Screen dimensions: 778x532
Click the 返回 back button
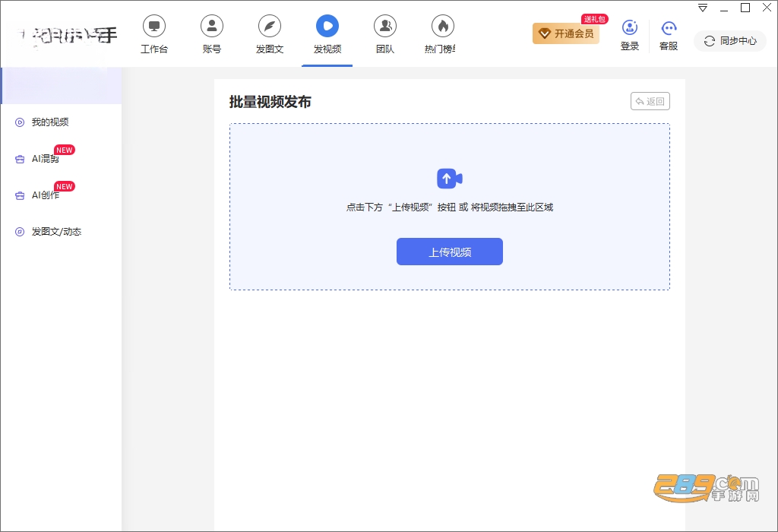coord(650,101)
